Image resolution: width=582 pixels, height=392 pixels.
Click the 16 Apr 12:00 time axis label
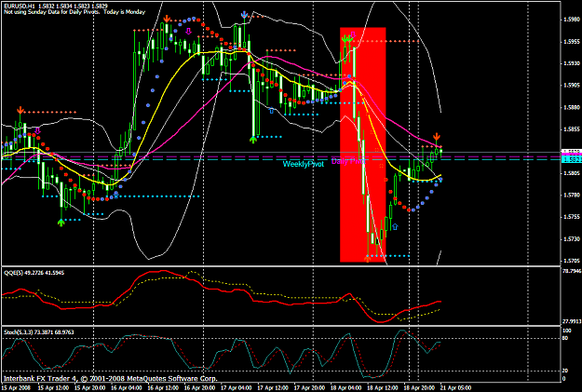[x=163, y=388]
